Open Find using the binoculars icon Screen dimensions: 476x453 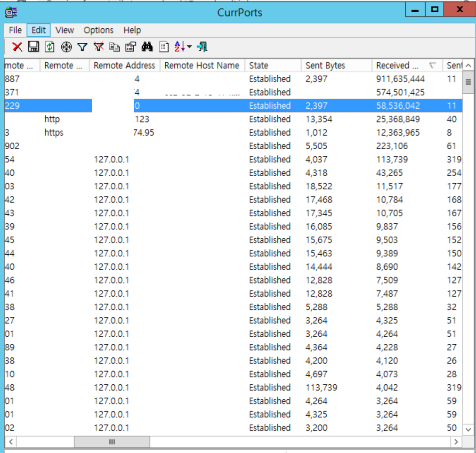click(x=147, y=47)
